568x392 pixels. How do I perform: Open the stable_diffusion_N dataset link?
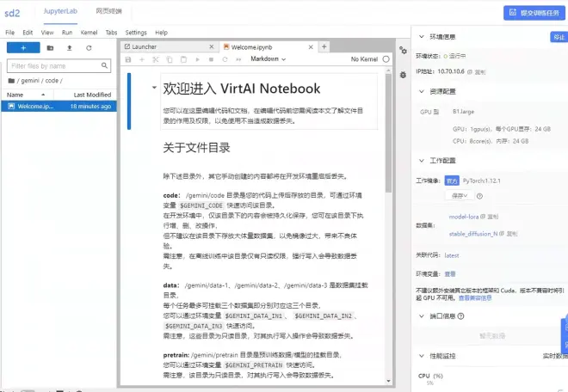point(473,234)
